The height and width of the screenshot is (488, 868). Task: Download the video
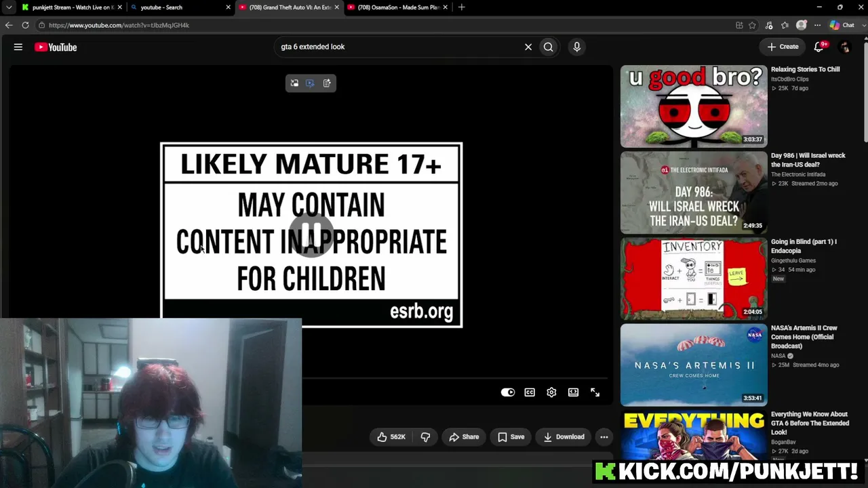coord(564,437)
